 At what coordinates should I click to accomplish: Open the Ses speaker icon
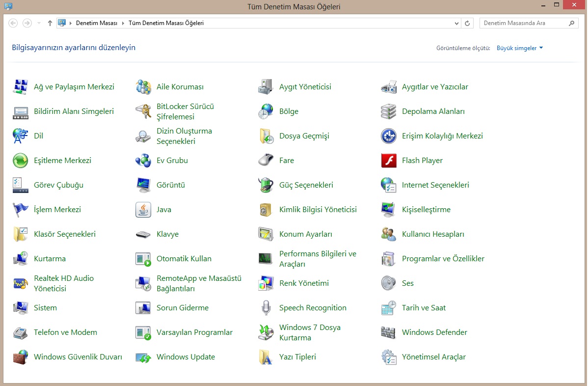click(389, 283)
